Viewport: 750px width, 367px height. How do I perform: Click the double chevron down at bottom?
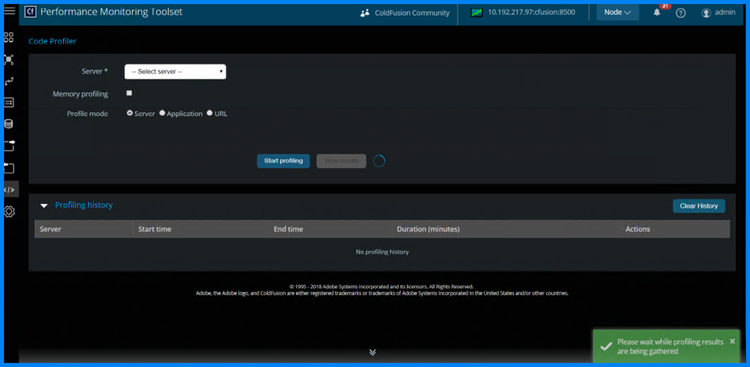point(373,352)
